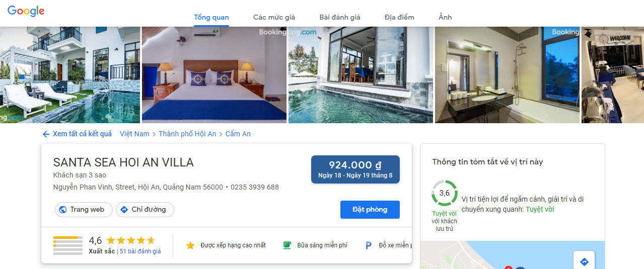The height and width of the screenshot is (269, 644).
Task: Click the rating distribution bars
Action: [68, 245]
